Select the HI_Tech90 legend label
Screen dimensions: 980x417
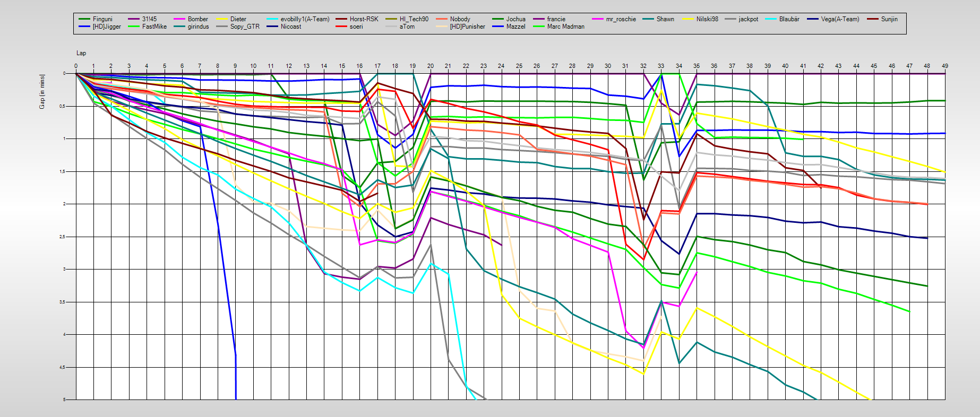(414, 19)
